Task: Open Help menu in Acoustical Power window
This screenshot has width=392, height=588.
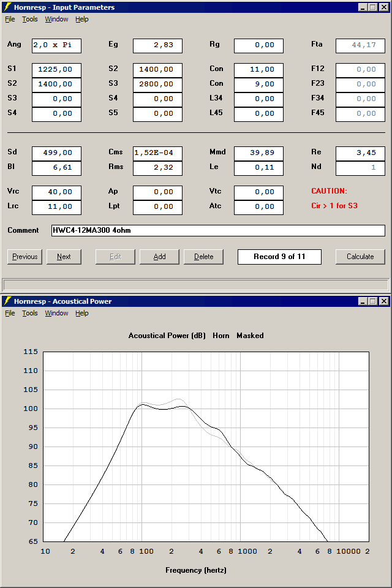Action: click(82, 313)
